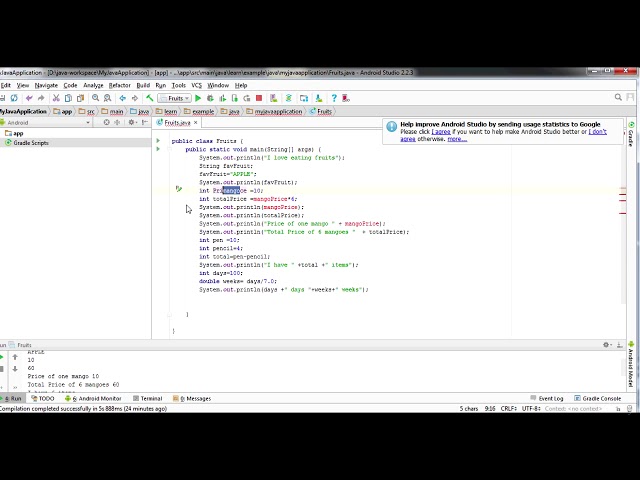
Task: Open the Code menu
Action: (70, 85)
